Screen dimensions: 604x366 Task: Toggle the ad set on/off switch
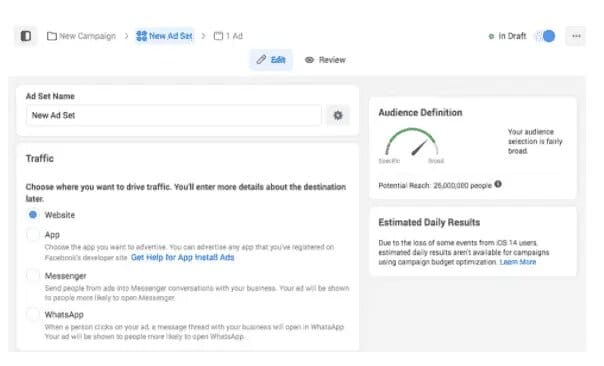(x=546, y=36)
